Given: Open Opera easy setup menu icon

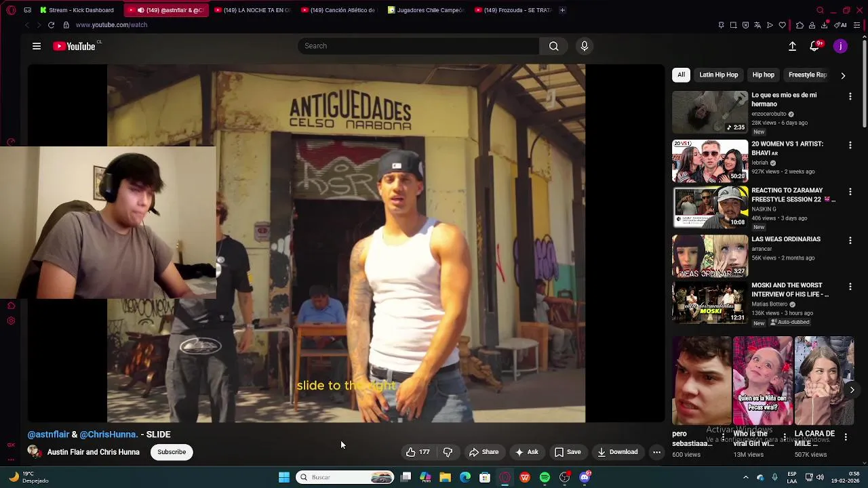Looking at the screenshot, I should [856, 25].
